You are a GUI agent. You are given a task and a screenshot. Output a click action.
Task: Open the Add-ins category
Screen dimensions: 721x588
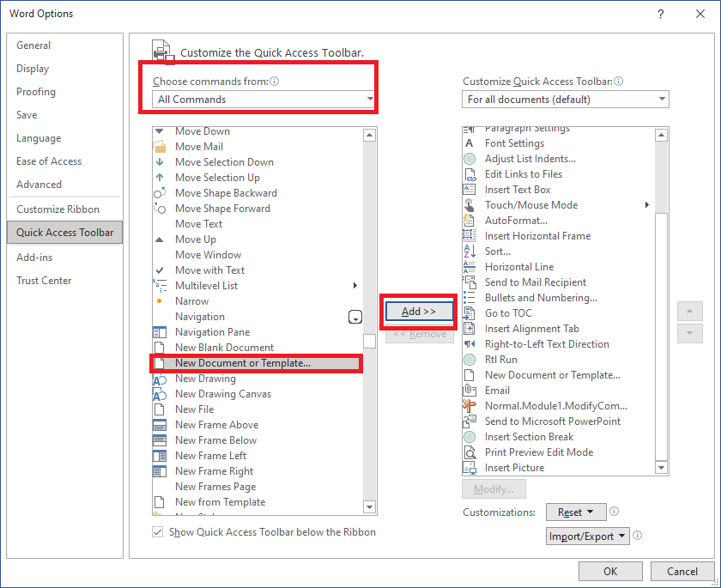coord(34,258)
